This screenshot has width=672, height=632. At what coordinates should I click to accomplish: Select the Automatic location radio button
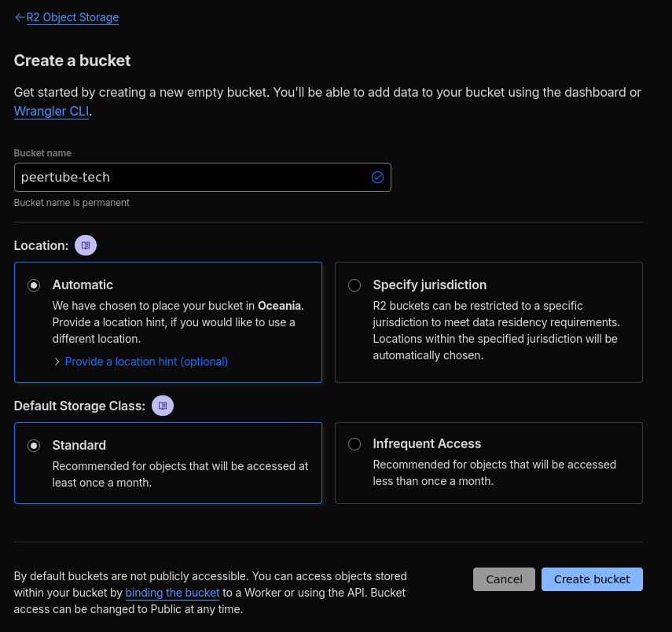(34, 285)
